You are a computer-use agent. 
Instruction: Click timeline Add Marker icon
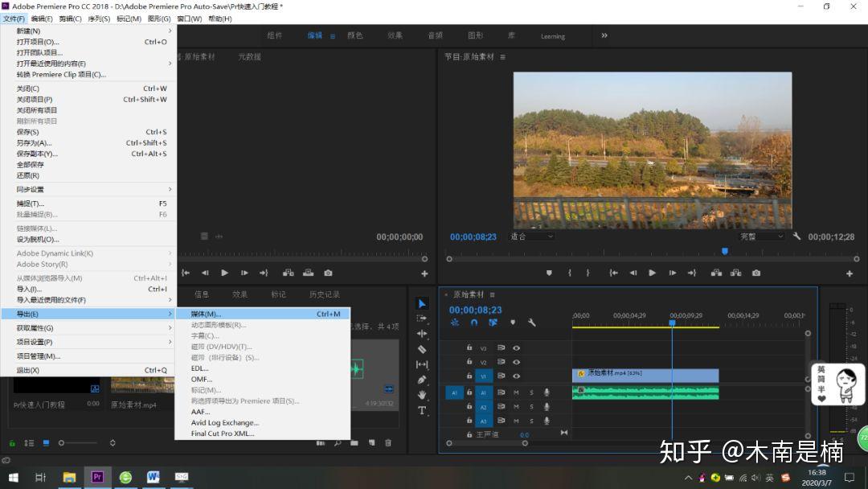click(513, 323)
